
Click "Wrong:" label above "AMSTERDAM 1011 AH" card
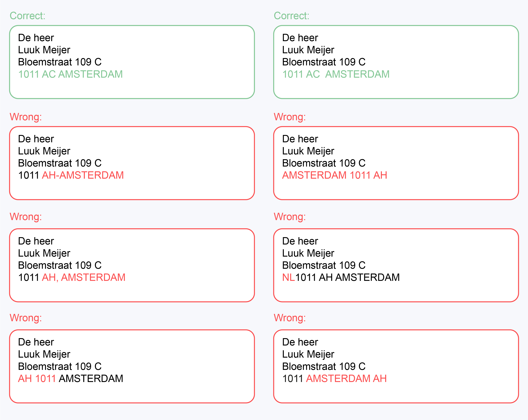pyautogui.click(x=290, y=117)
